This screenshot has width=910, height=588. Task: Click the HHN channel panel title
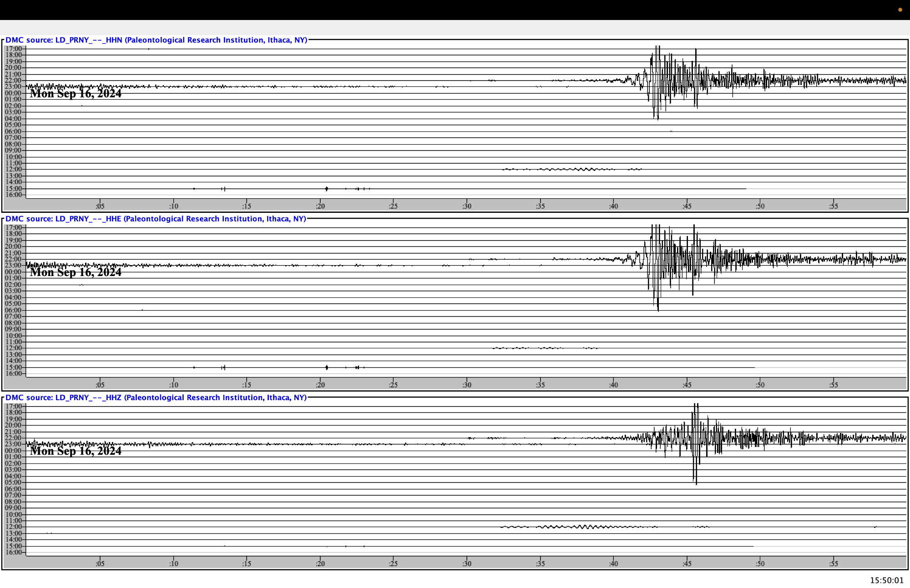[156, 40]
